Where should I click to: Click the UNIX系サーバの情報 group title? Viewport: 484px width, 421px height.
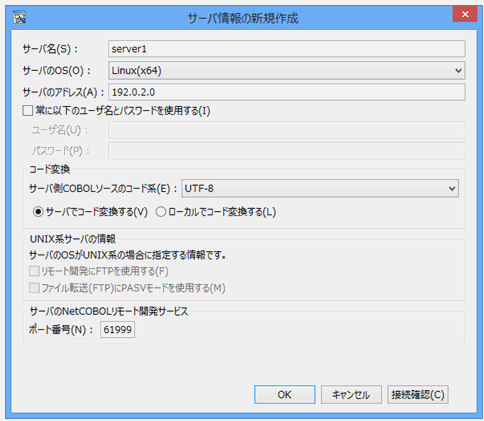pyautogui.click(x=73, y=239)
